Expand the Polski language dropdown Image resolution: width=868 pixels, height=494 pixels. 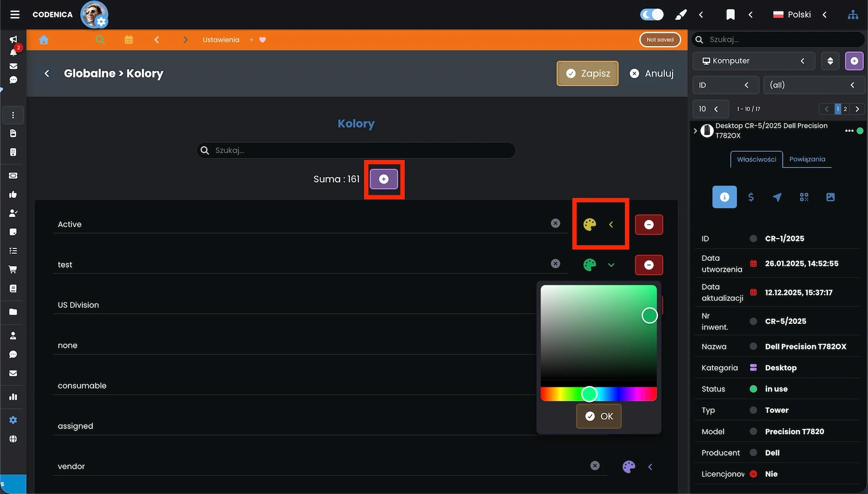[800, 15]
